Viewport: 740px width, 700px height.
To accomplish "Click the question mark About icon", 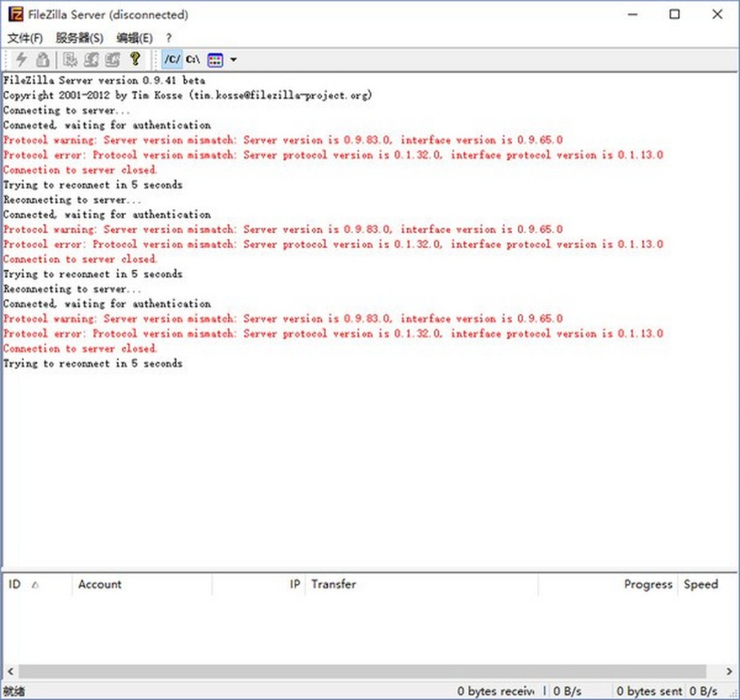I will (x=135, y=60).
